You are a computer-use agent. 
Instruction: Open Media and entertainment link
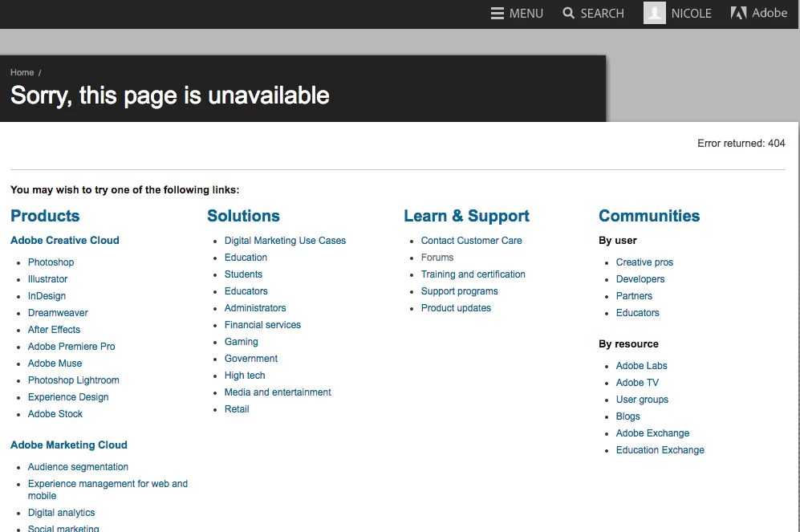[278, 392]
